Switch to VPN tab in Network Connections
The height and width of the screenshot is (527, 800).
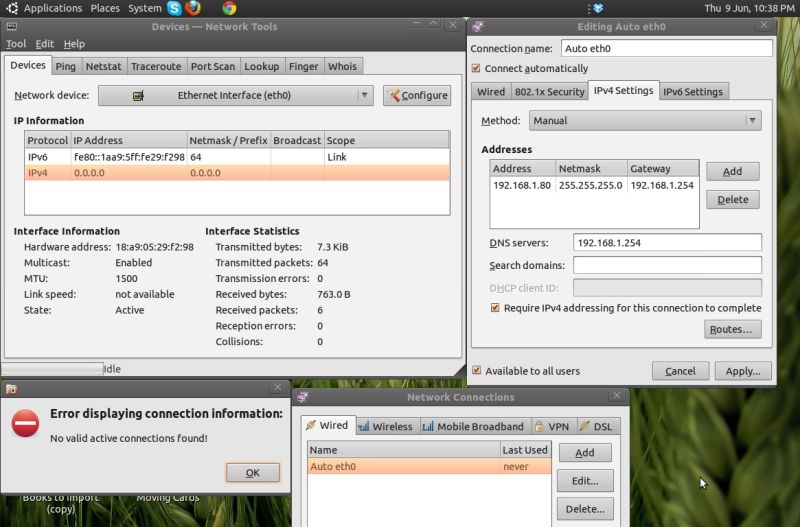tap(553, 426)
